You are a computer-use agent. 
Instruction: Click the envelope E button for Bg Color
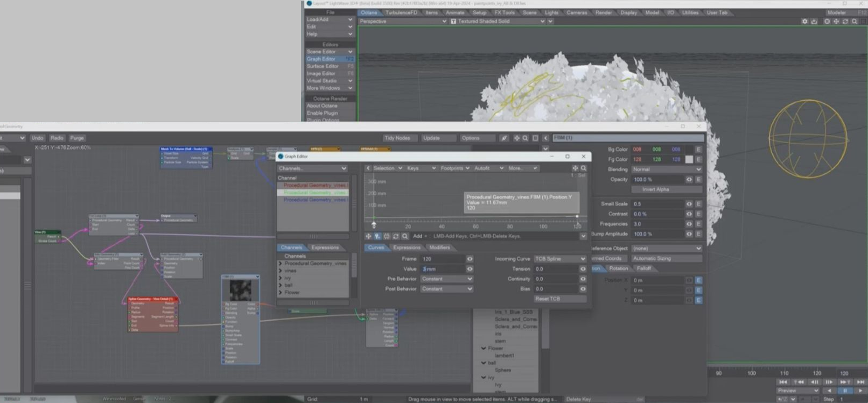(x=698, y=150)
